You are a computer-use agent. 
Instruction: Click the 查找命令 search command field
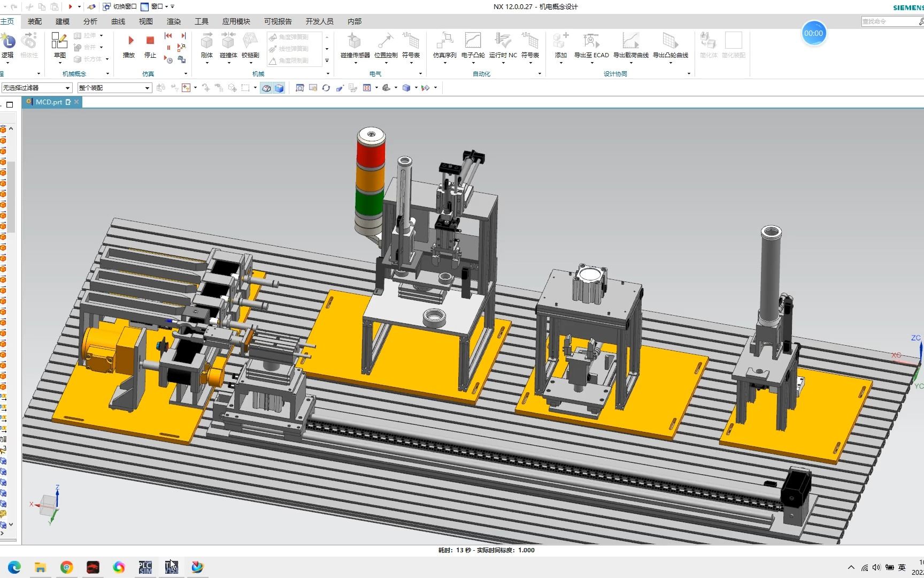(888, 21)
